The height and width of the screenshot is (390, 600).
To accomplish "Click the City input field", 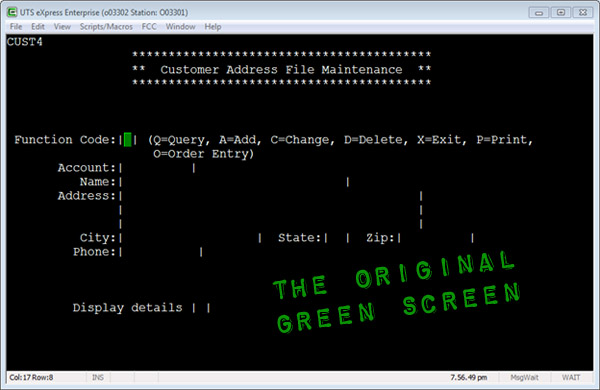I will pyautogui.click(x=190, y=238).
